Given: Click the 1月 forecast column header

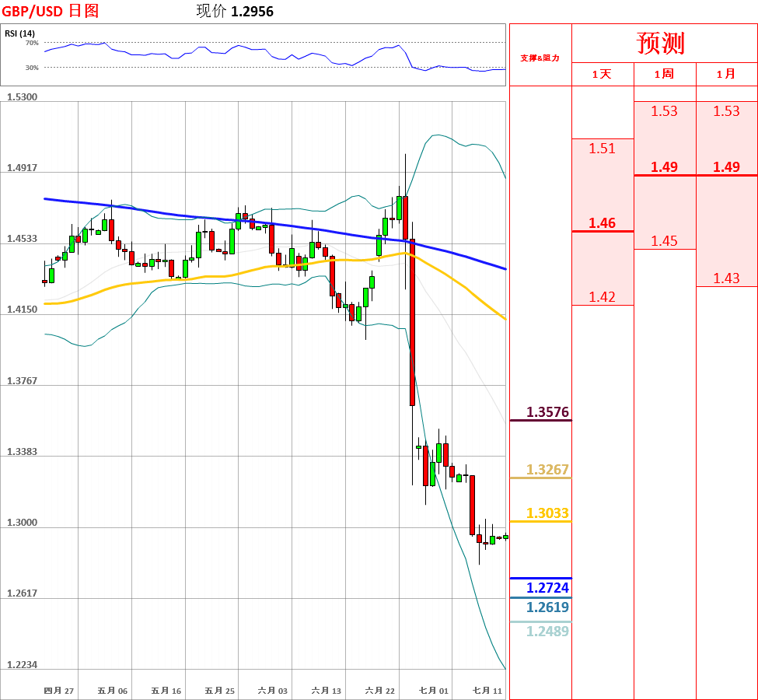Looking at the screenshot, I should (x=726, y=74).
